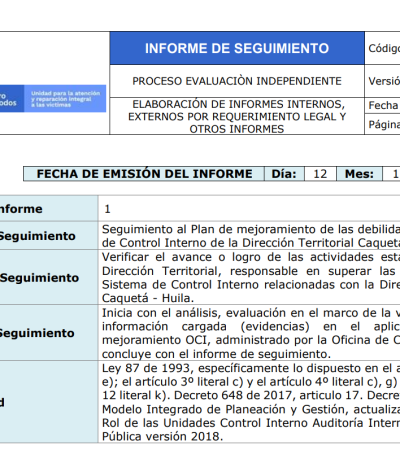Select the day value 12
Viewport: 400px width, 450px height.
(320, 174)
